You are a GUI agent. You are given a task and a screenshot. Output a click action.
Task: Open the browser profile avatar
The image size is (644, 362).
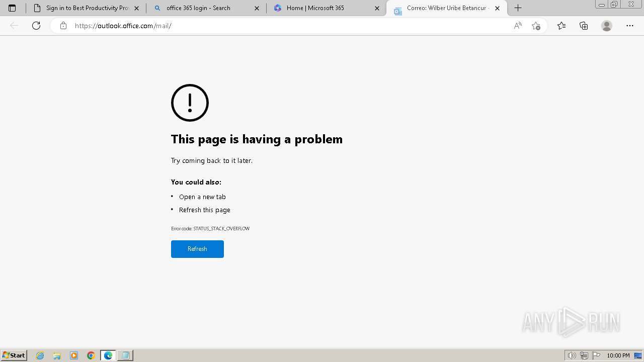click(607, 26)
